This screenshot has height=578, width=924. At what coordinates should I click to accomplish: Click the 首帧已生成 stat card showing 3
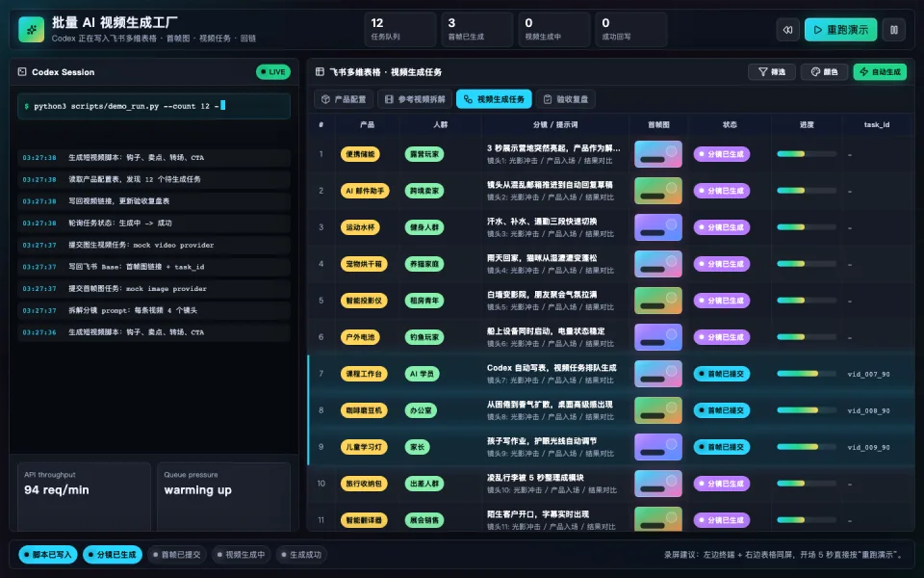(476, 30)
